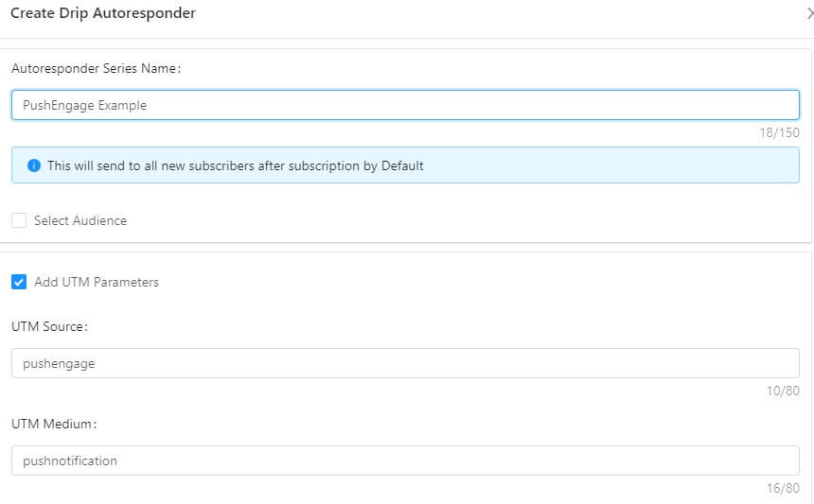Uncheck the Add UTM Parameters checkbox

click(19, 282)
